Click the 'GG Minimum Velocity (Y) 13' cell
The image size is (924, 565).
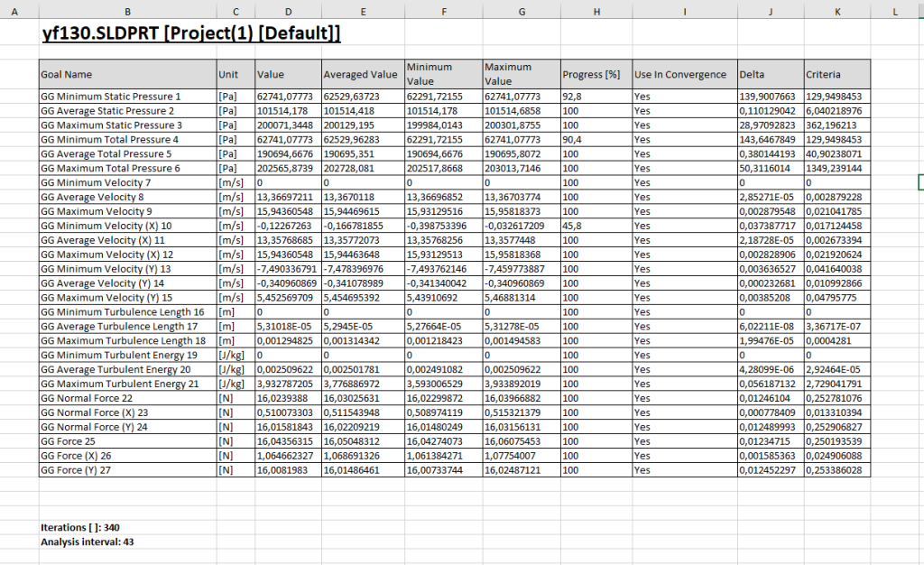[128, 269]
